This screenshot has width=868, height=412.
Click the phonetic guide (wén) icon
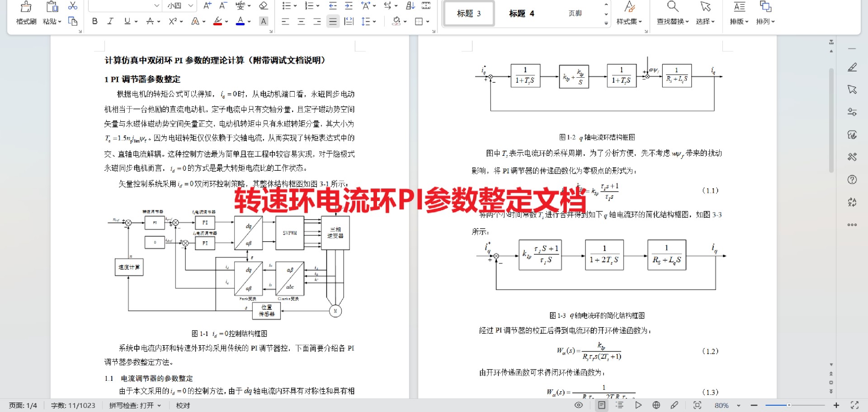[x=240, y=5]
